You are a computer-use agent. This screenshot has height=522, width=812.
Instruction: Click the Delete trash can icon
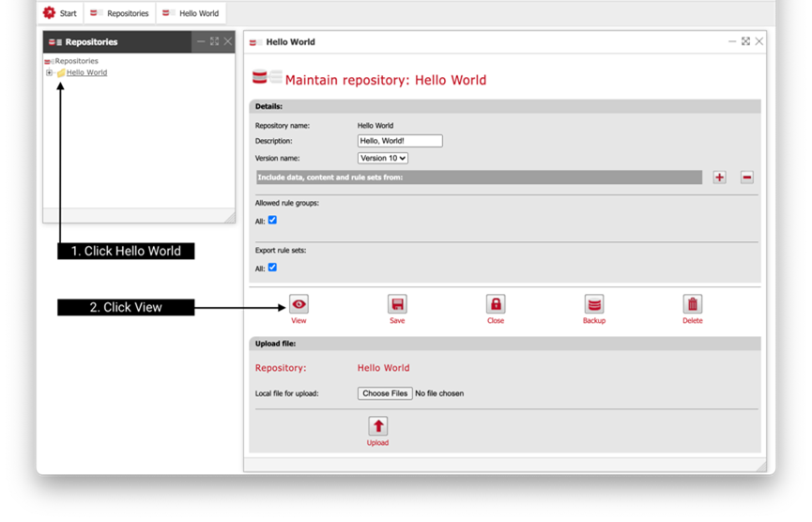692,304
